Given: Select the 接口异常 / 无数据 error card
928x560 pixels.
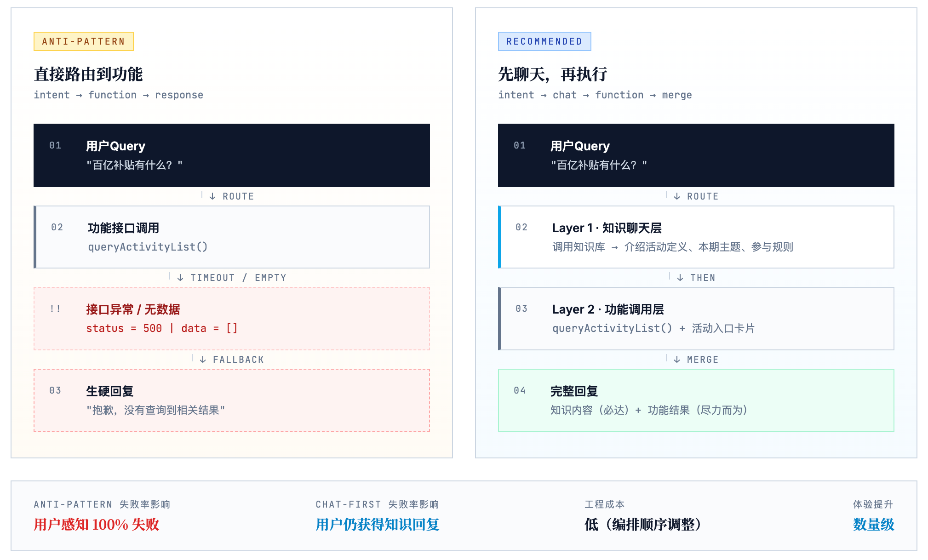Looking at the screenshot, I should [x=231, y=319].
